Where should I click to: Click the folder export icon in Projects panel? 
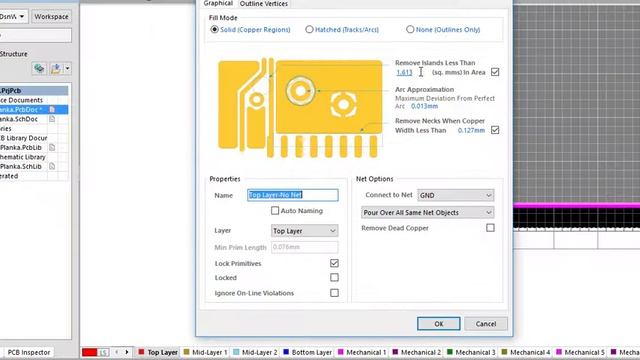pos(56,69)
